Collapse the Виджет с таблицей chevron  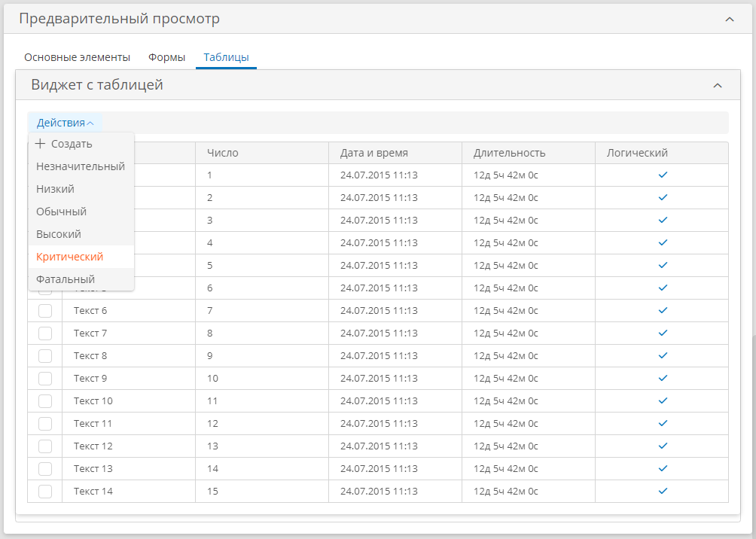[x=718, y=85]
